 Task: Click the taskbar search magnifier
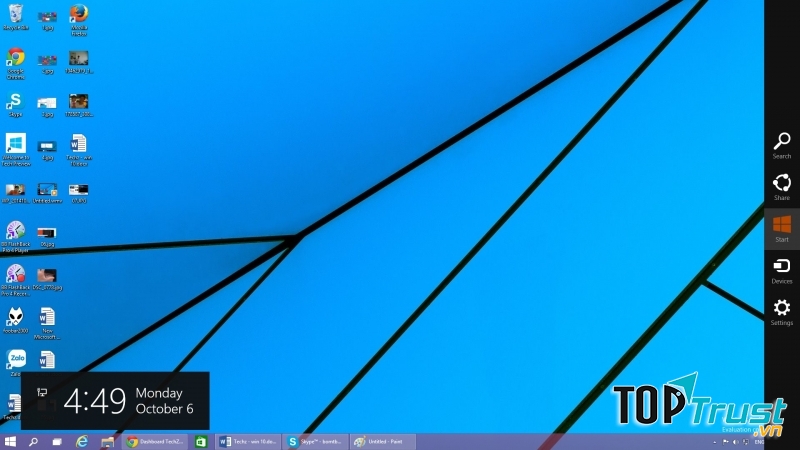click(34, 441)
